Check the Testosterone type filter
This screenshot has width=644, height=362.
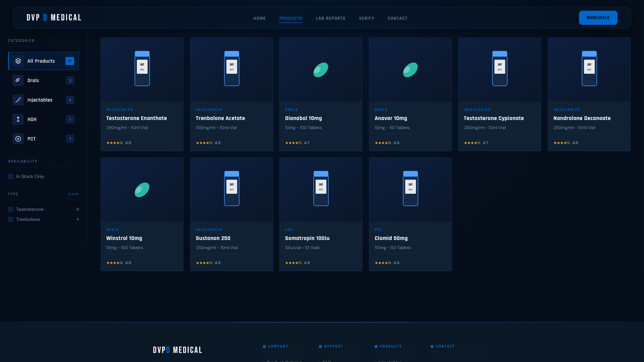pyautogui.click(x=11, y=209)
